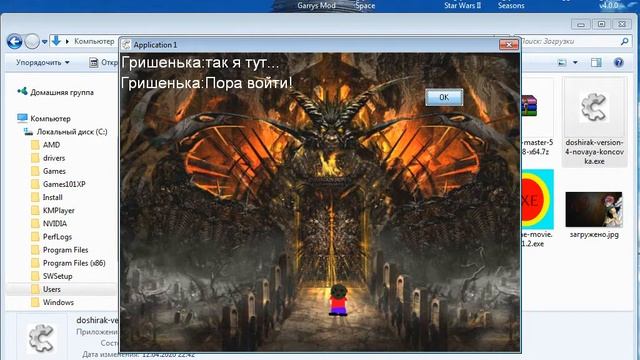This screenshot has width=640, height=360.
Task: Select Локальный диск (C:) in the tree
Action: click(72, 131)
